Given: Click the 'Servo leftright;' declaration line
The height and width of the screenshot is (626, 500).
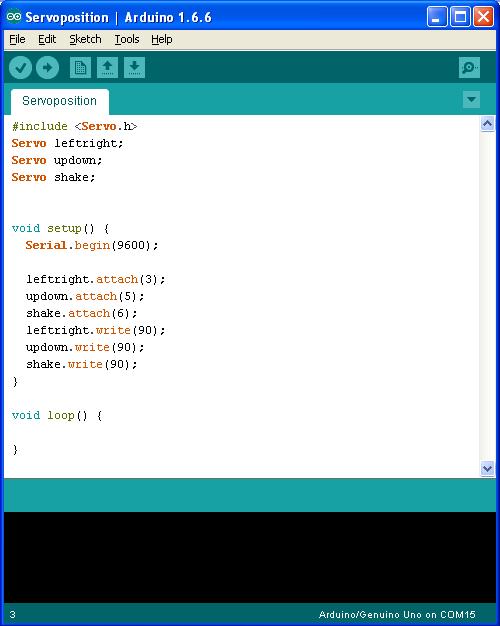Looking at the screenshot, I should [x=67, y=143].
